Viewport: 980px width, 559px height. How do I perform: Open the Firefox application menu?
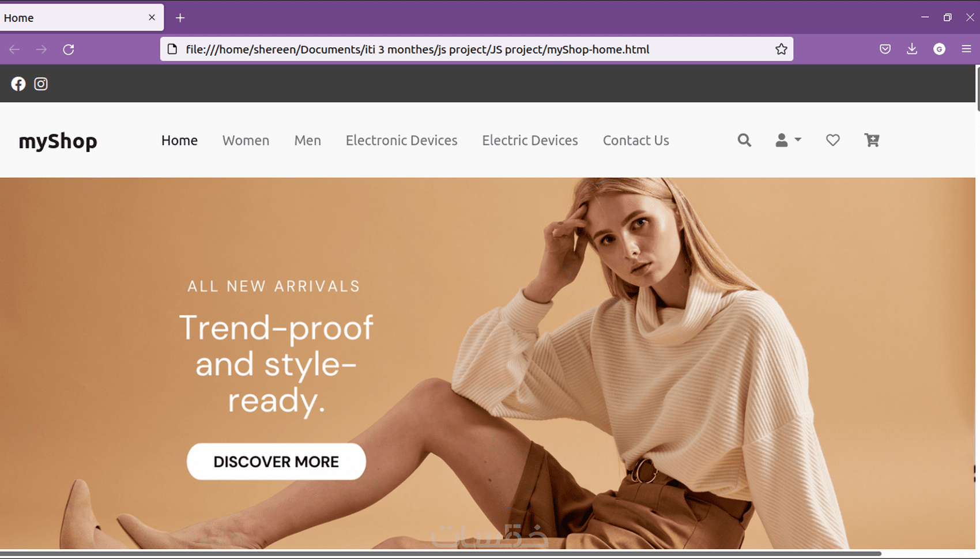pos(966,49)
